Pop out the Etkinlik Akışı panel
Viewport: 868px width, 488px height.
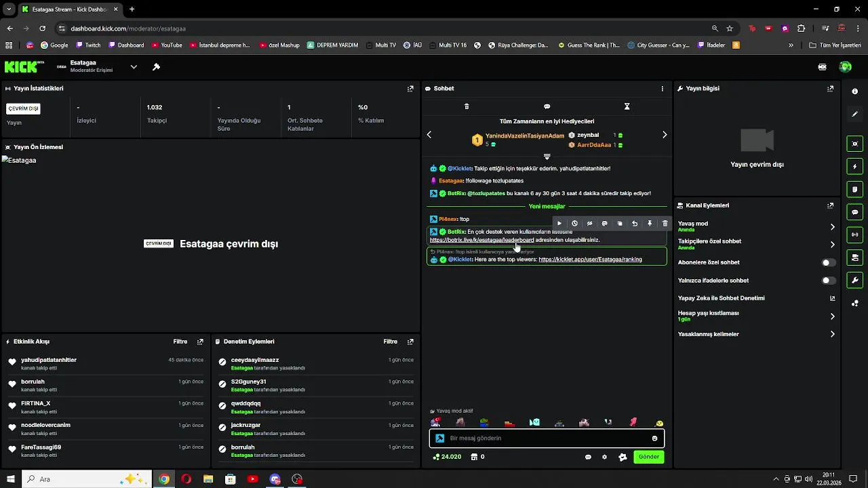(x=200, y=342)
